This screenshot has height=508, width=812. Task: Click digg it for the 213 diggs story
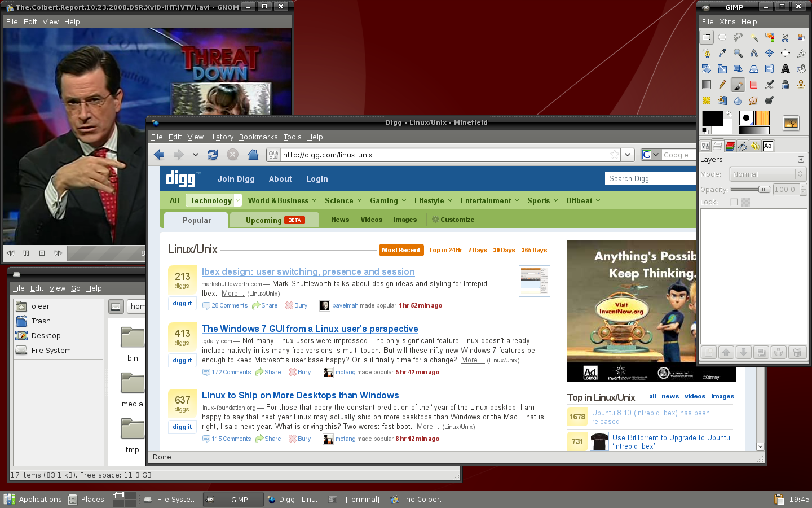coord(182,303)
